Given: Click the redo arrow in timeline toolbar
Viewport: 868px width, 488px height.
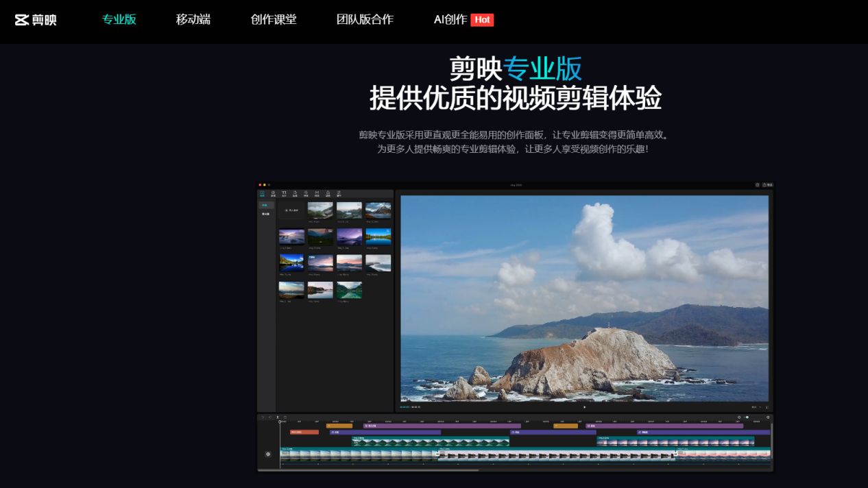Looking at the screenshot, I should click(270, 417).
